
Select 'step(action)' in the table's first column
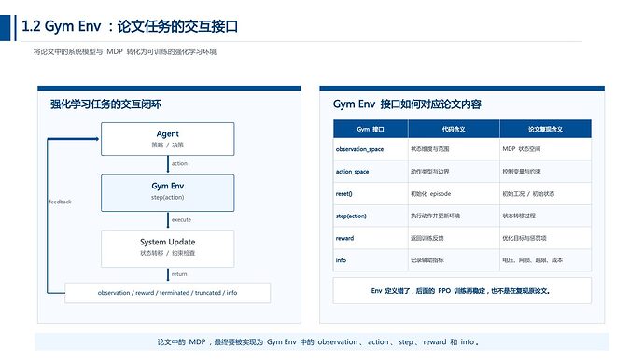point(371,216)
